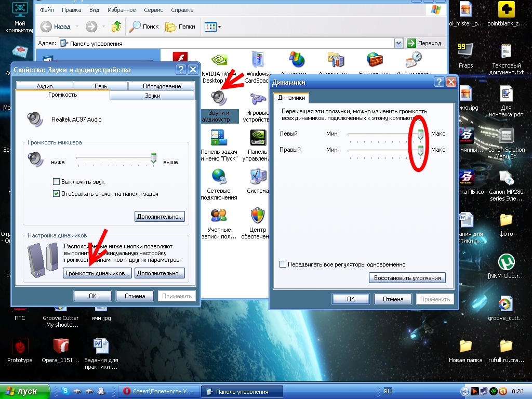This screenshot has width=532, height=399.
Task: Open the NVIDIA Control Panel icon
Action: [257, 145]
